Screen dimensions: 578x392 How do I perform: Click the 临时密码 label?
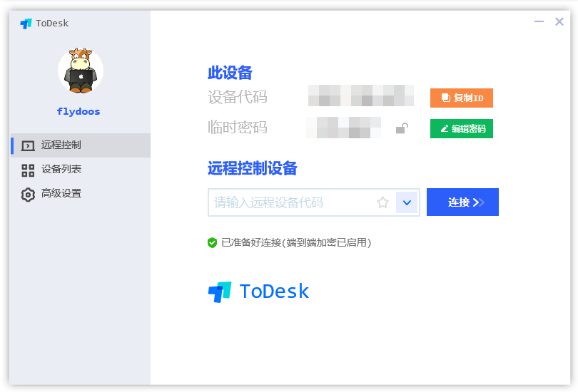click(x=238, y=128)
